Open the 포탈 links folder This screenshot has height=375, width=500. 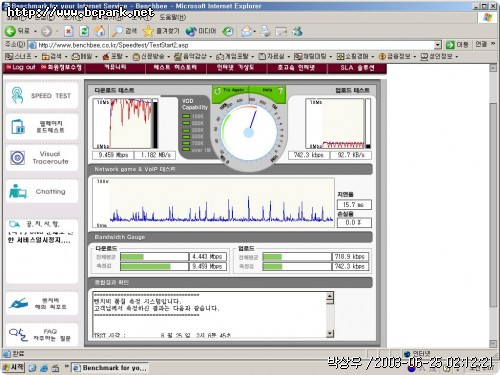pos(115,56)
